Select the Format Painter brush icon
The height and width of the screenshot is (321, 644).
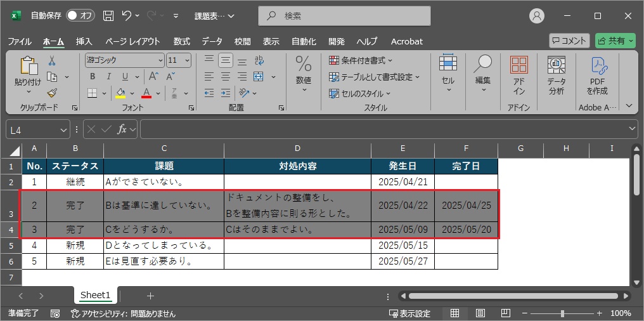pos(52,93)
